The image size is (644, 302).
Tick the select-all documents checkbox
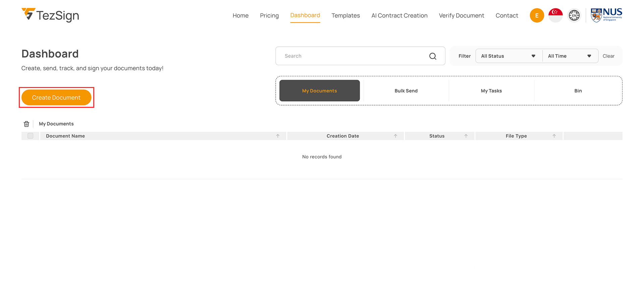click(x=31, y=136)
